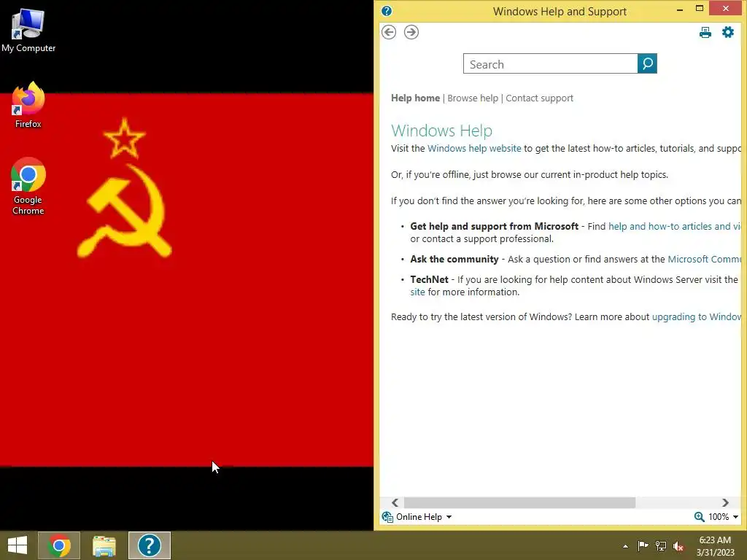
Task: Click the Online Help globe icon
Action: point(387,517)
